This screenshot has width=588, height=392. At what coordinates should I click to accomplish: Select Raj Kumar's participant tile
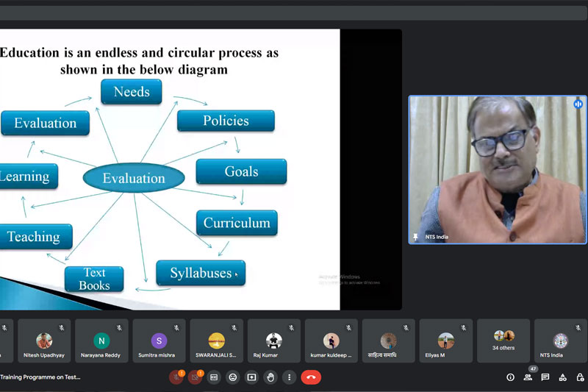coord(273,341)
